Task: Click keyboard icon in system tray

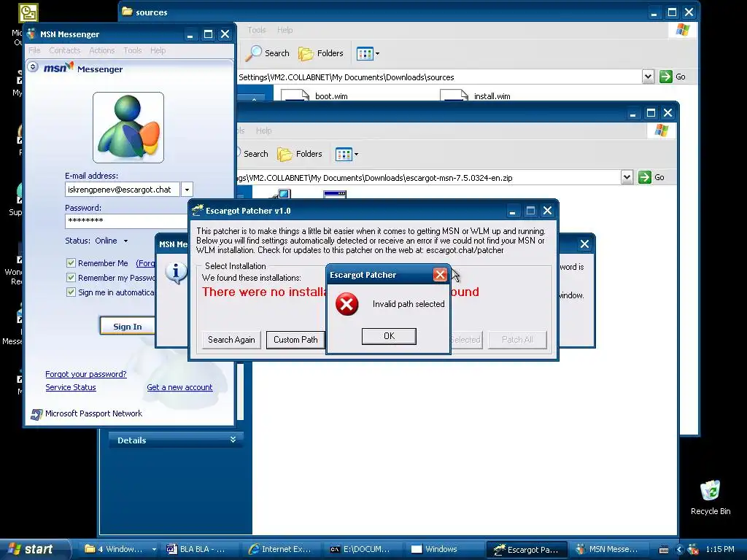Action: [x=663, y=550]
